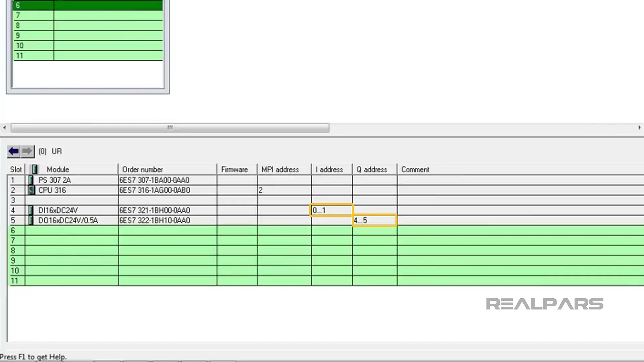Click the horizontal scrollbar thumb
Viewport: 644px width, 362px height.
point(170,128)
